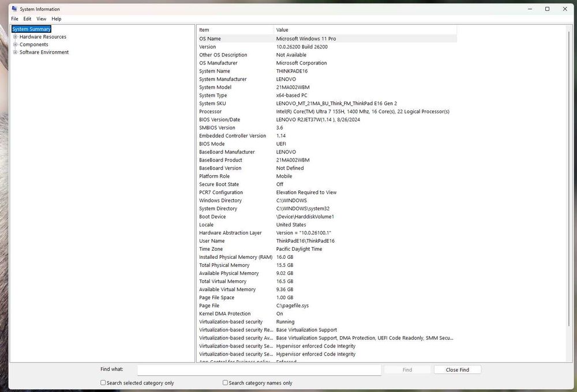Select the Hardware Resources tree item
577x392 pixels.
(43, 37)
